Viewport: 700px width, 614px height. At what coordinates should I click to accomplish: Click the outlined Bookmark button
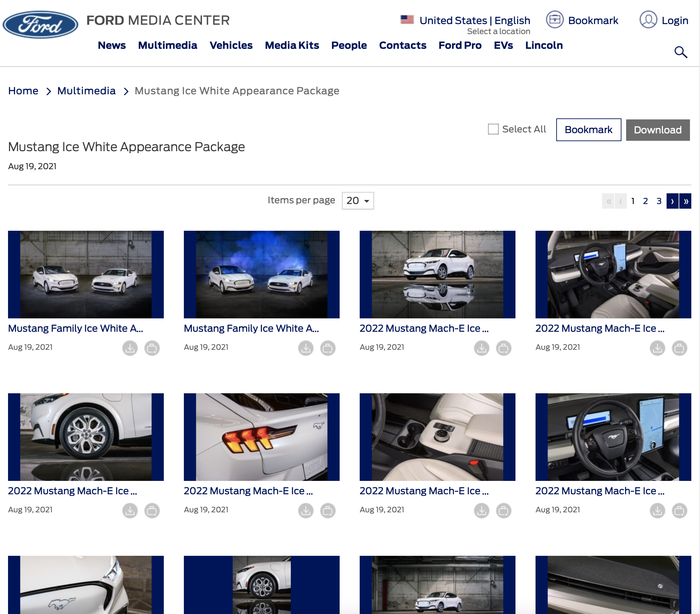click(588, 130)
